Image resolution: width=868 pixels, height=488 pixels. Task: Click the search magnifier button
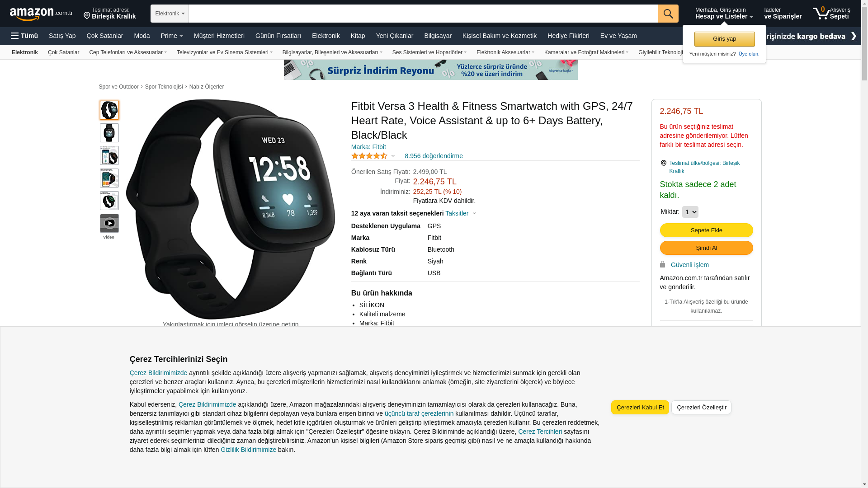(x=668, y=14)
